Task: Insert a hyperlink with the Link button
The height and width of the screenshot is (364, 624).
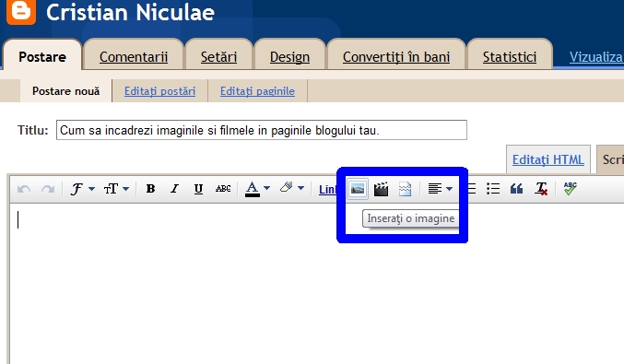Action: (327, 189)
